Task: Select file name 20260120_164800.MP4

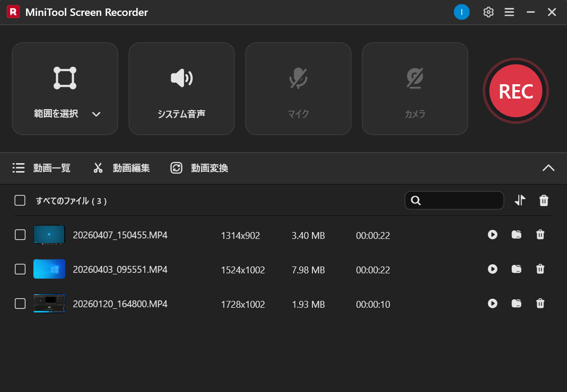Action: 120,304
